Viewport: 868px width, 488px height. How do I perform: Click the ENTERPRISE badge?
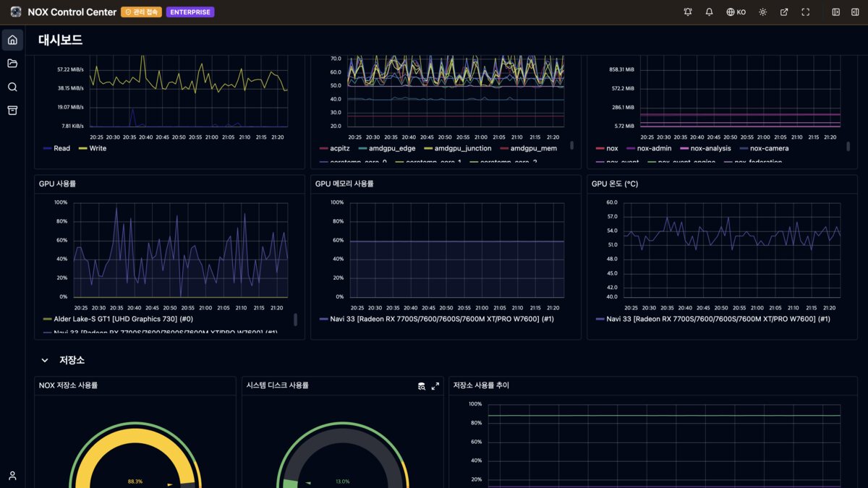[x=190, y=12]
